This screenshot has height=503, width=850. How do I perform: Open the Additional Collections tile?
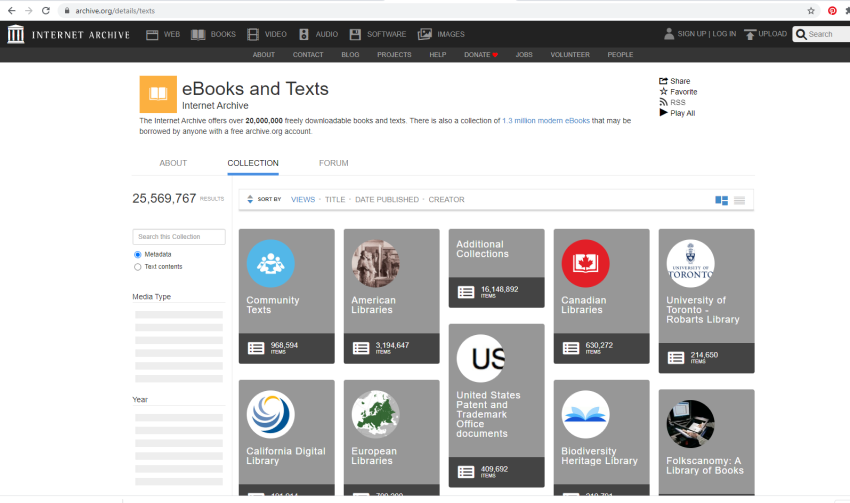click(497, 268)
